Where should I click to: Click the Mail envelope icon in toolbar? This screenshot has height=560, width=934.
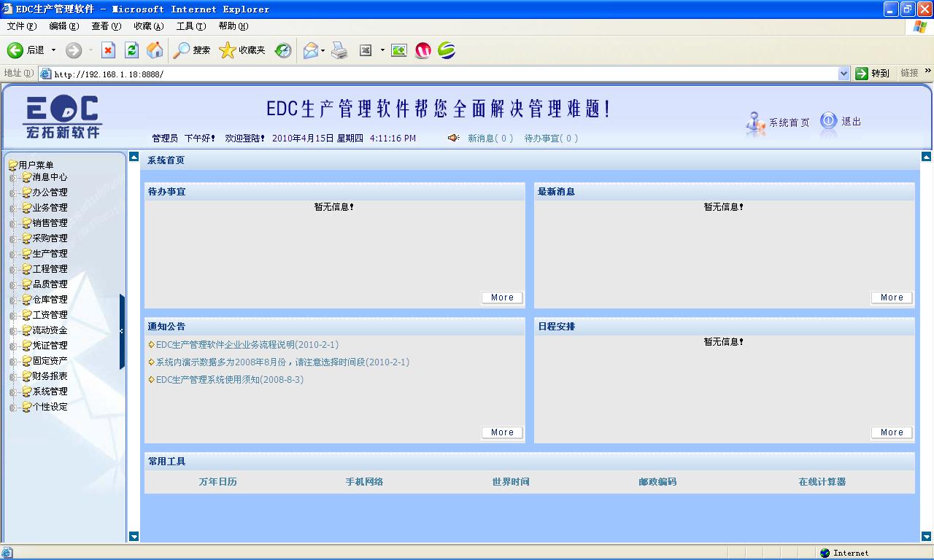pos(310,50)
